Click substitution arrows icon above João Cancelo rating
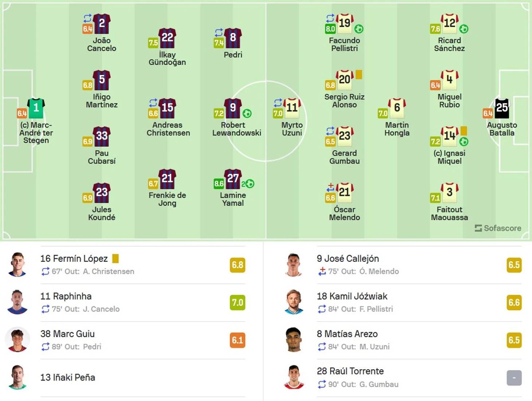Image resolution: width=532 pixels, height=401 pixels. (x=87, y=18)
